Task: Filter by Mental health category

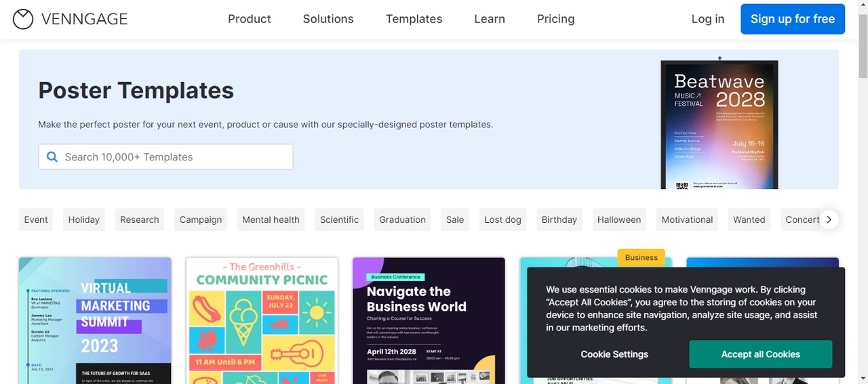Action: (271, 219)
